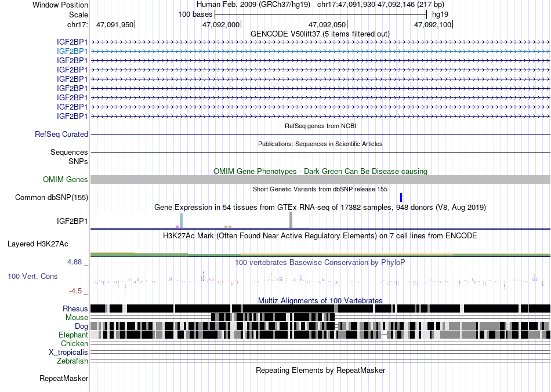Click the RefSeq Curated track label
The width and height of the screenshot is (551, 392).
(61, 134)
